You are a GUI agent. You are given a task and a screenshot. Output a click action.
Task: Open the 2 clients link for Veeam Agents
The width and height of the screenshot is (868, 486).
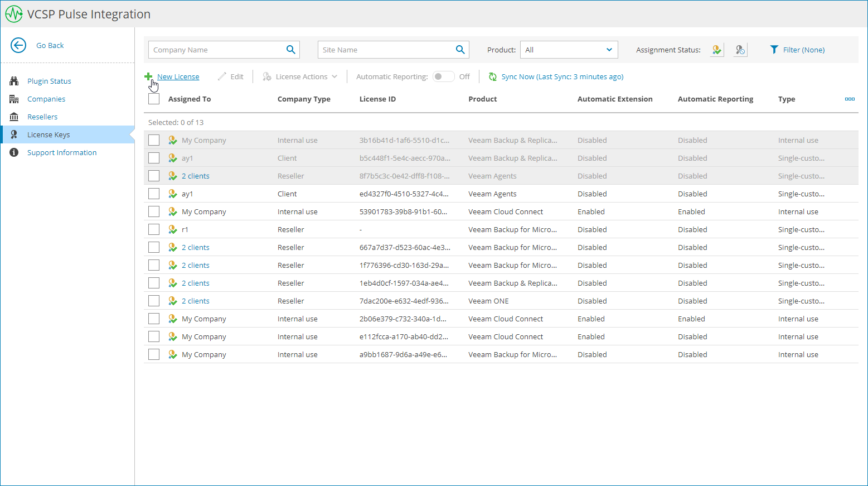196,176
